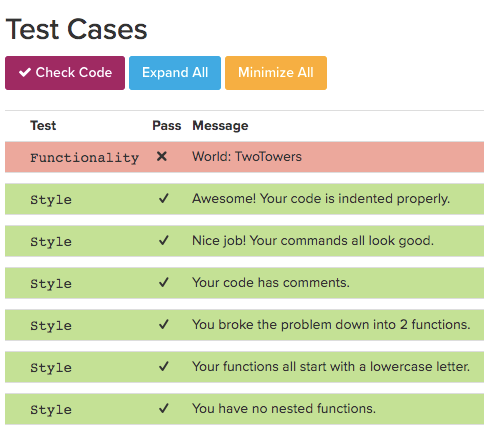Select the Test column header
Image resolution: width=493 pixels, height=445 pixels.
point(43,126)
